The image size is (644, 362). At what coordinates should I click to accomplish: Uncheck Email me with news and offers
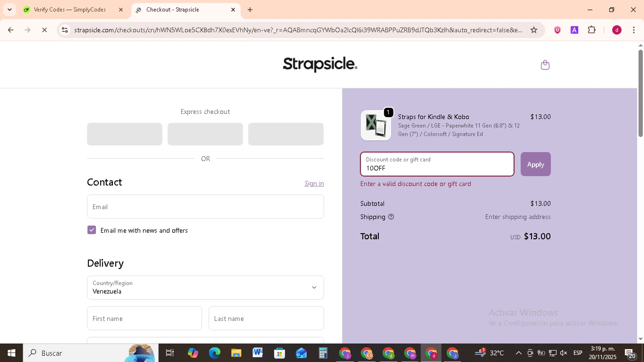tap(91, 230)
